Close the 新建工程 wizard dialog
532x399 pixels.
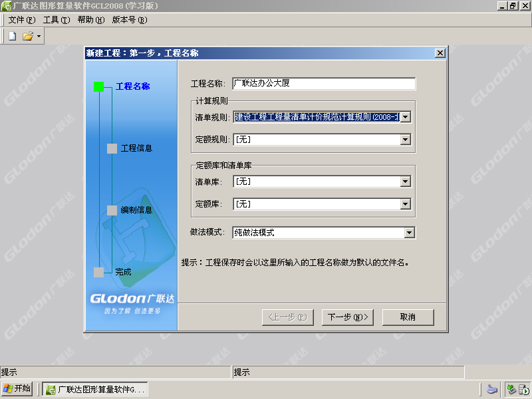pos(440,53)
